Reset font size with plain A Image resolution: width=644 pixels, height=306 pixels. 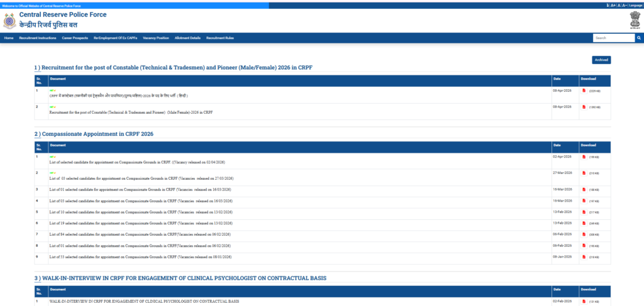(619, 5)
